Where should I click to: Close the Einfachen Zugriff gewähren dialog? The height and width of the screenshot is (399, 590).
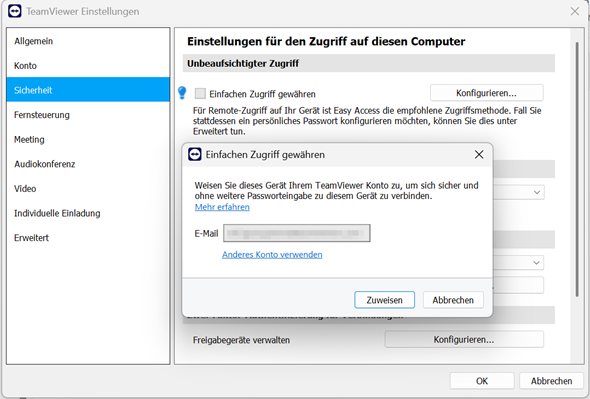pyautogui.click(x=479, y=154)
